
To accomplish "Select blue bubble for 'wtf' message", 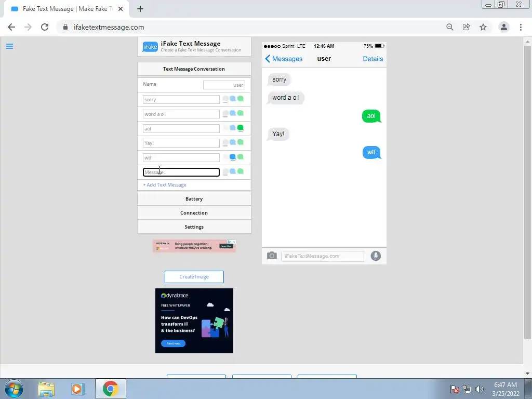I will pos(233,157).
